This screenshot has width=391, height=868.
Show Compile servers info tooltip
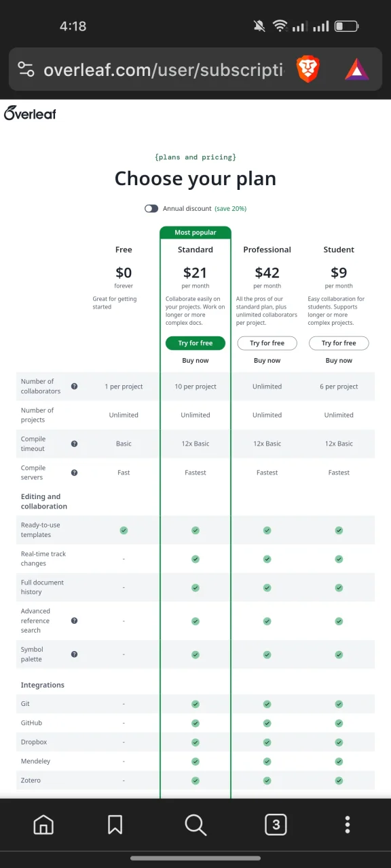coord(74,473)
